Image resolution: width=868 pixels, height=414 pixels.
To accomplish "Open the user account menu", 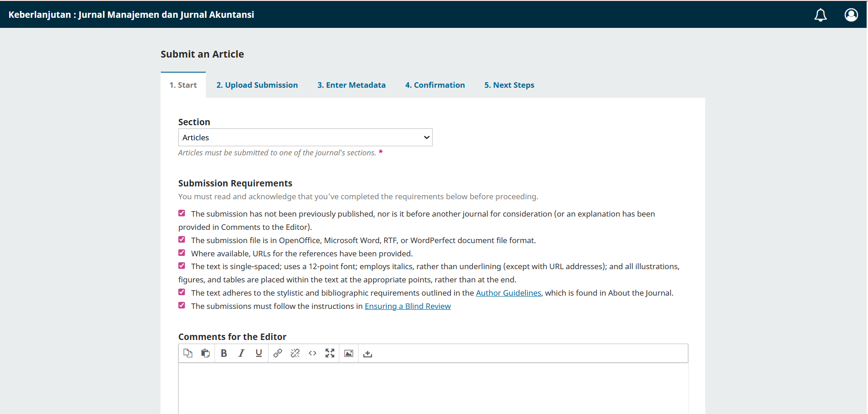I will pos(851,14).
